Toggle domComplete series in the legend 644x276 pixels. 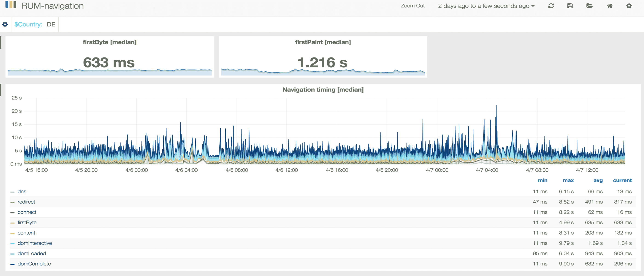coord(34,264)
